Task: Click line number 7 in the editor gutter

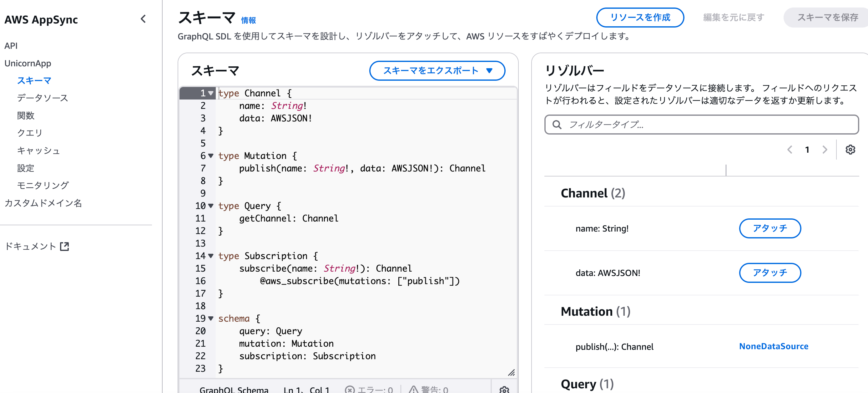Action: coord(203,168)
